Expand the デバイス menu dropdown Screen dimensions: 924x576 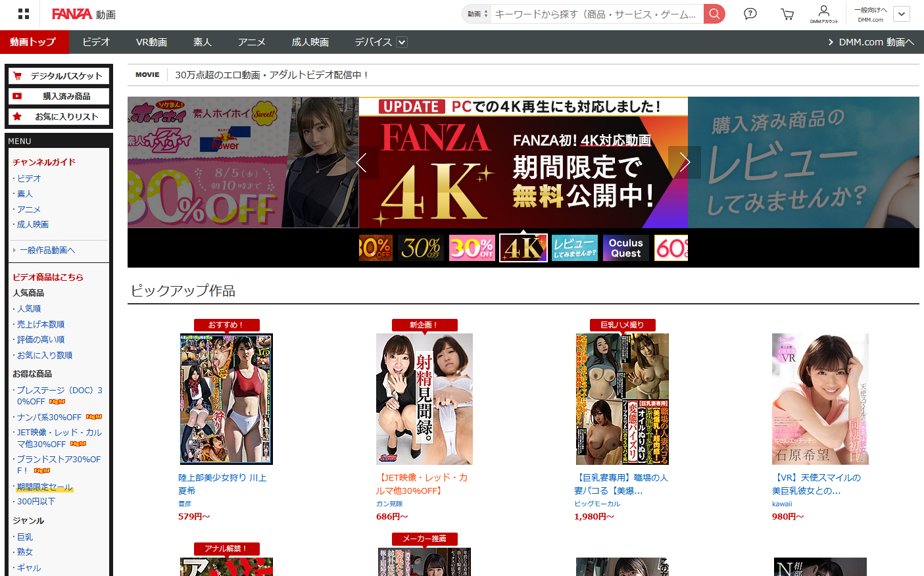pos(402,42)
